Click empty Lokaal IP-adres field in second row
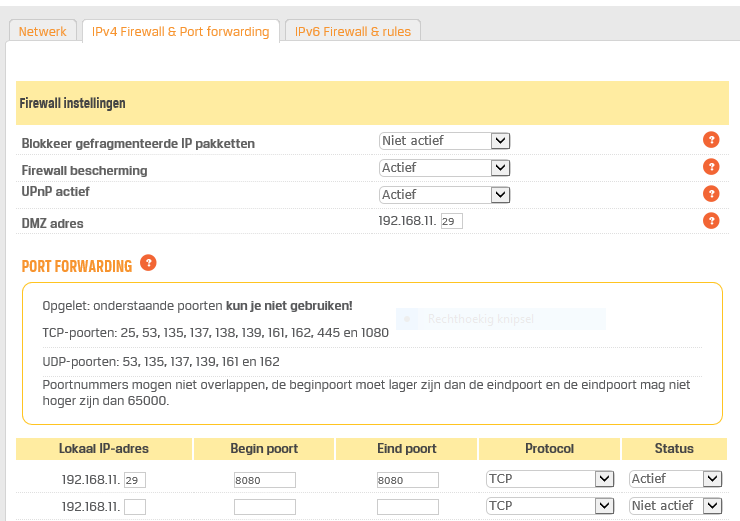740x521 pixels. [135, 507]
